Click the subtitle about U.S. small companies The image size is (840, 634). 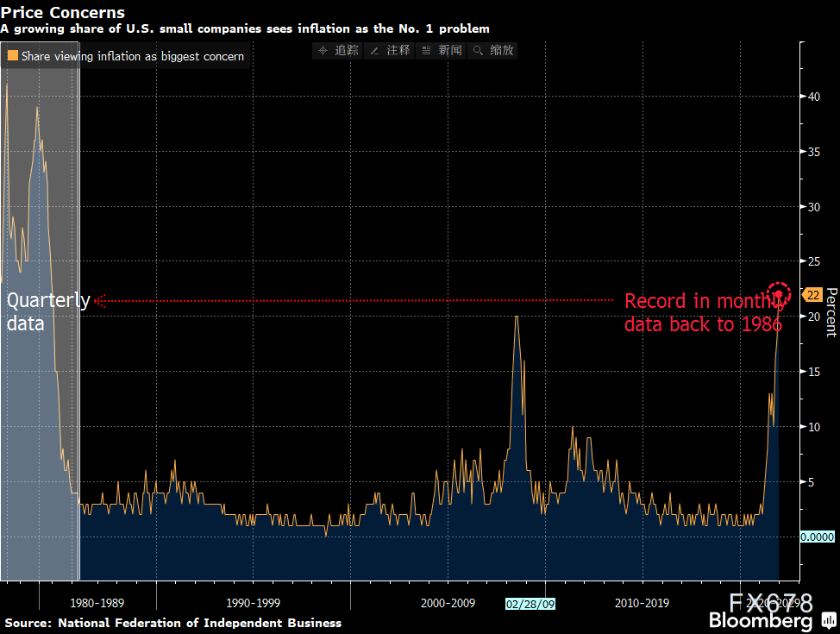[x=245, y=29]
